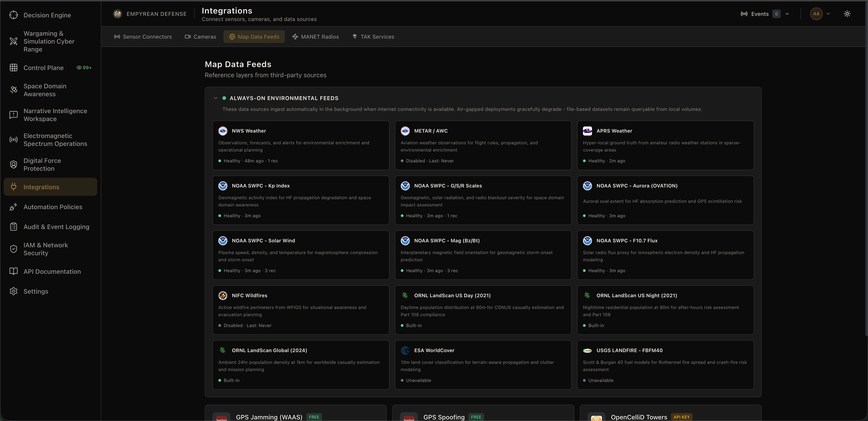Toggle the light/dark theme sun icon
Image resolution: width=868 pixels, height=421 pixels.
(847, 14)
